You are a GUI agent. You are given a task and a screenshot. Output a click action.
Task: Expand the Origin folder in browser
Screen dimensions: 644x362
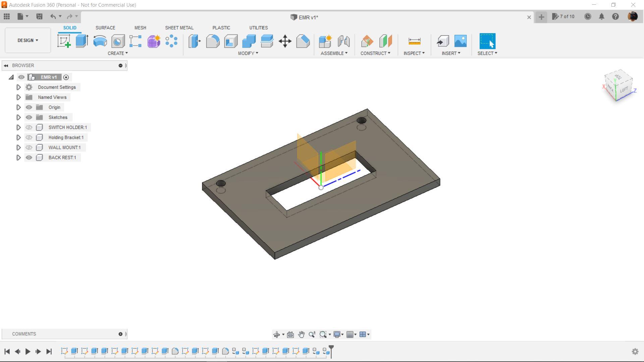(x=18, y=107)
